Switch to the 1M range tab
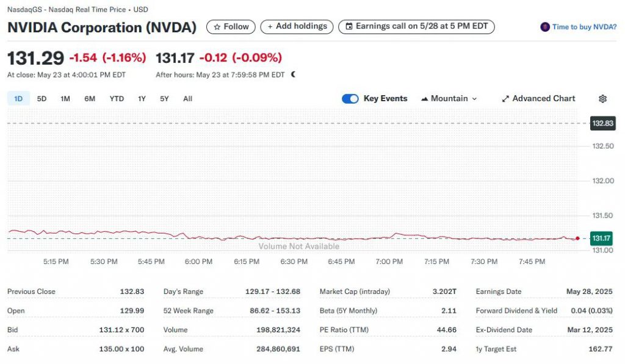This screenshot has width=625, height=364. click(x=65, y=99)
